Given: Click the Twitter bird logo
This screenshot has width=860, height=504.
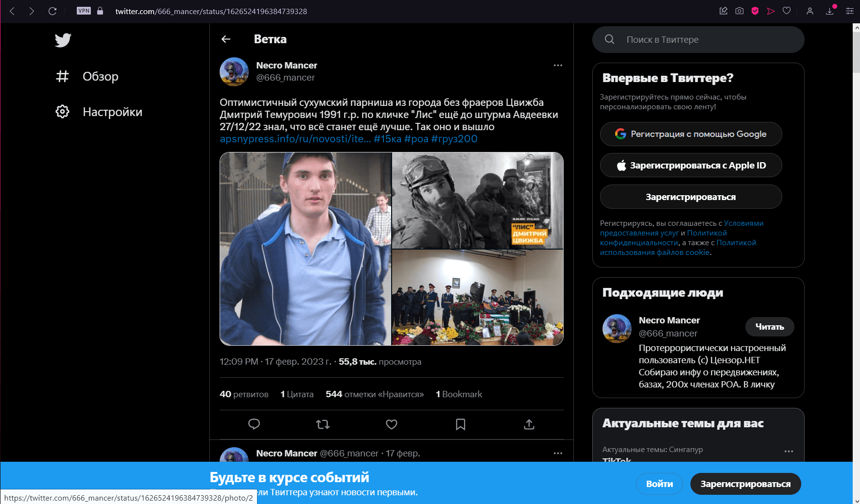Looking at the screenshot, I should [x=63, y=40].
